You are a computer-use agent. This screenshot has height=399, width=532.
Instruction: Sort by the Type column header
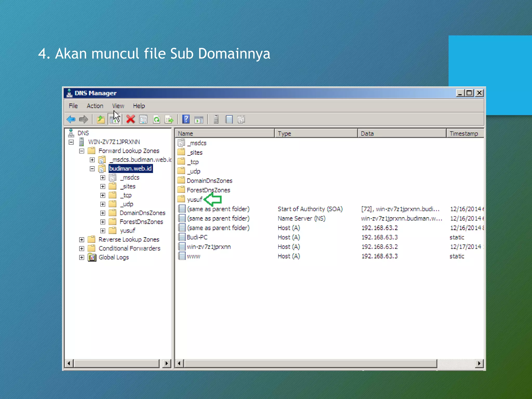click(316, 133)
